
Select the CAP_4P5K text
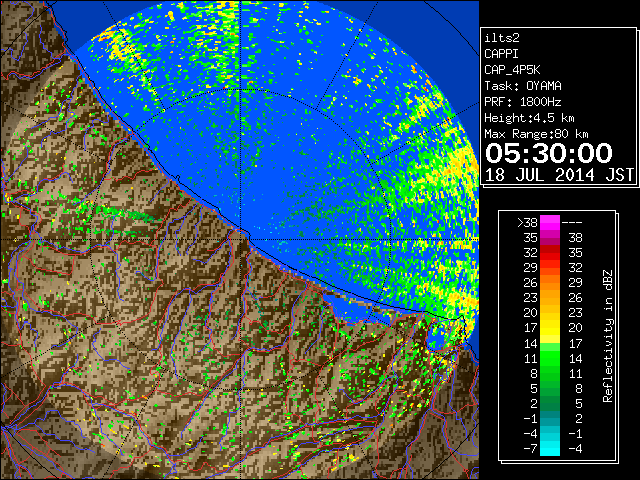coord(512,70)
